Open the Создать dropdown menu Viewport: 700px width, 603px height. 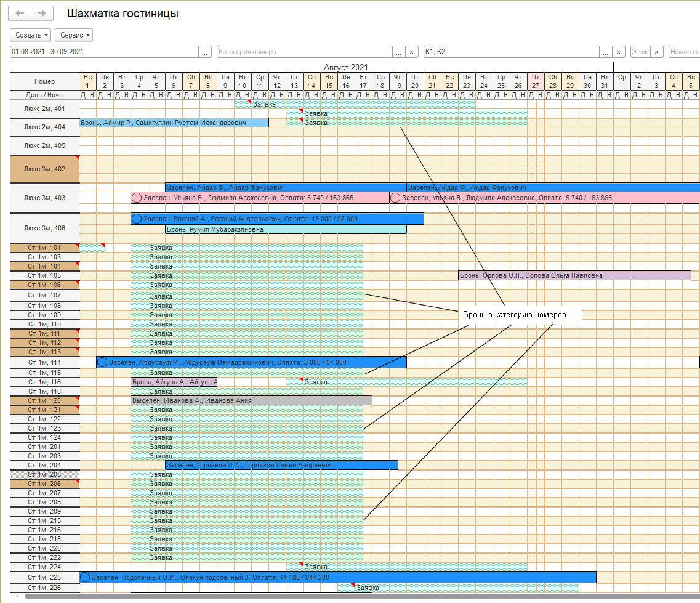(31, 35)
